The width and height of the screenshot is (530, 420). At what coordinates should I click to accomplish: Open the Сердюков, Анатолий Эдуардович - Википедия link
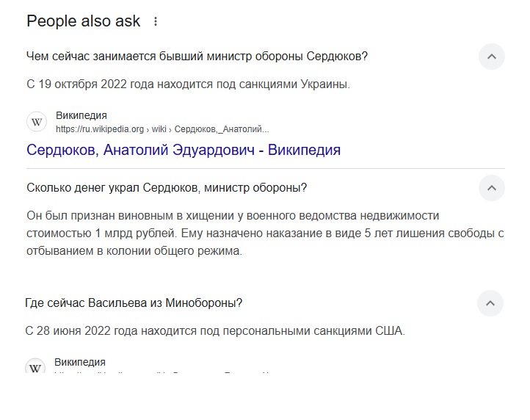coord(184,150)
